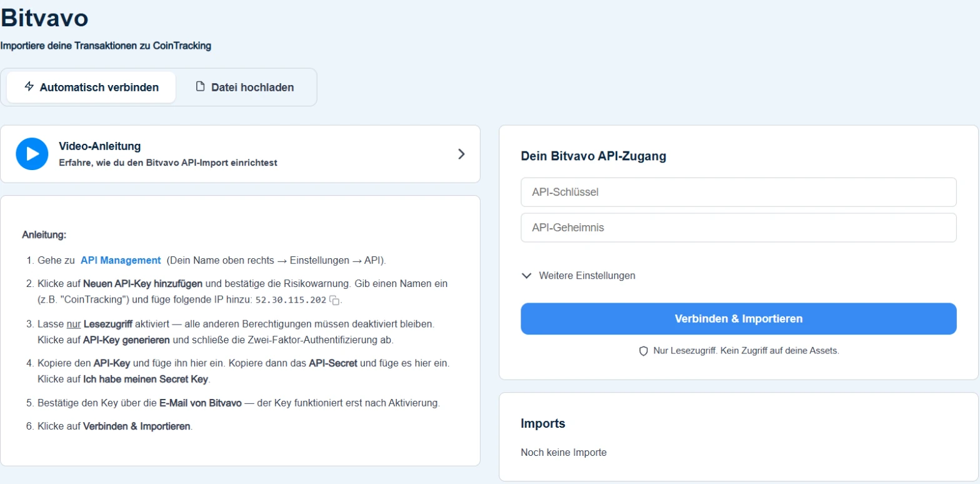Click the lightning bolt icon on Automatisch verbinden
The height and width of the screenshot is (484, 980).
pyautogui.click(x=29, y=86)
